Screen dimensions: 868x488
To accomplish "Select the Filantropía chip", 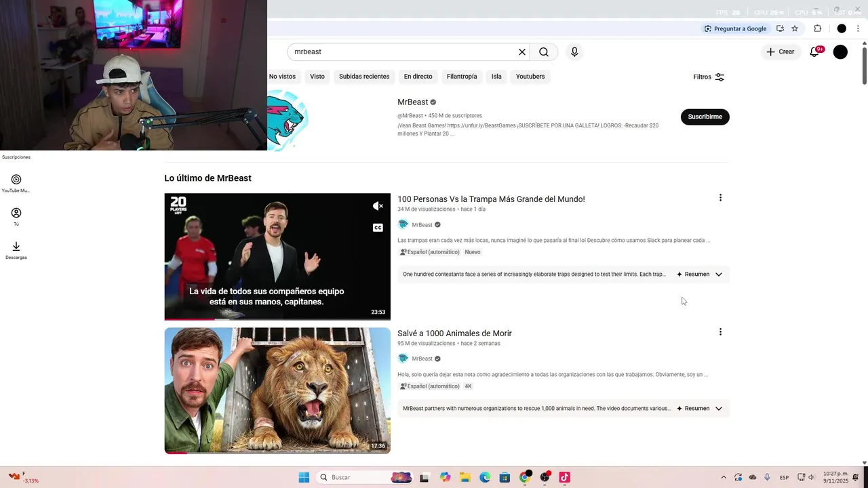I will click(462, 77).
